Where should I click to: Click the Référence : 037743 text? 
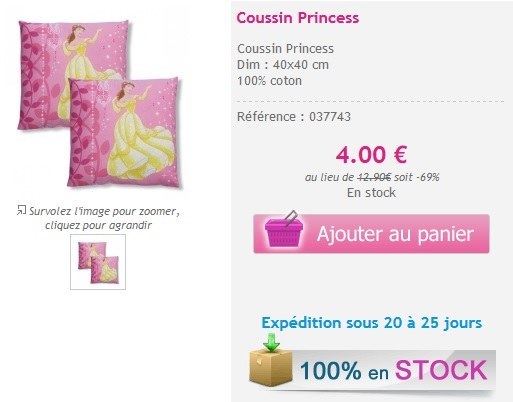[294, 117]
